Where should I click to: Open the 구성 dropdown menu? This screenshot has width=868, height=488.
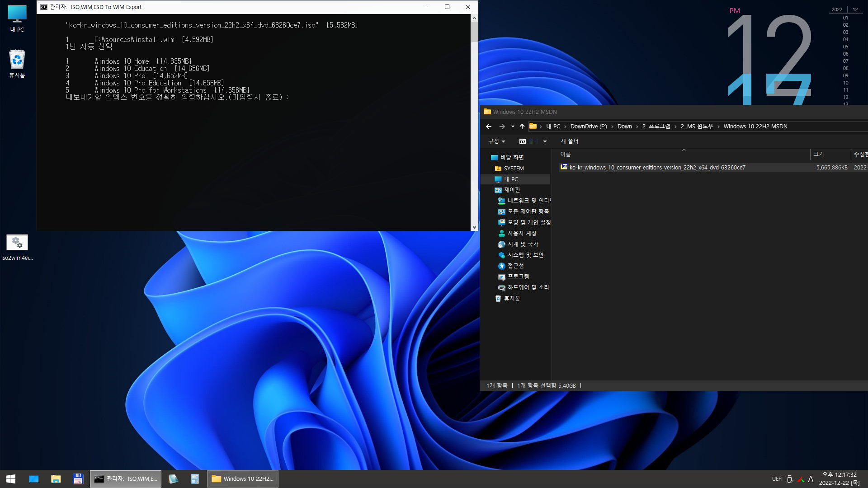pyautogui.click(x=496, y=141)
